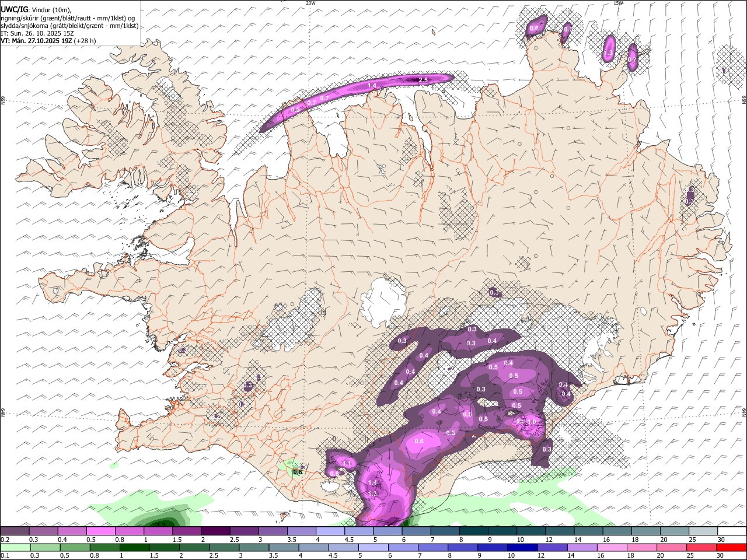Pick white upper legend swatch at 30
This screenshot has width=747, height=560.
(x=732, y=531)
